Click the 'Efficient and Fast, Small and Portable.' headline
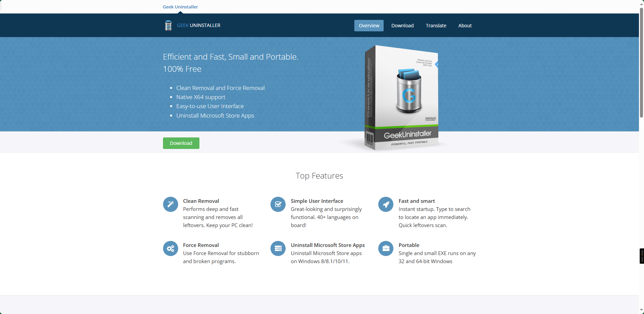This screenshot has height=314, width=644. (x=231, y=57)
